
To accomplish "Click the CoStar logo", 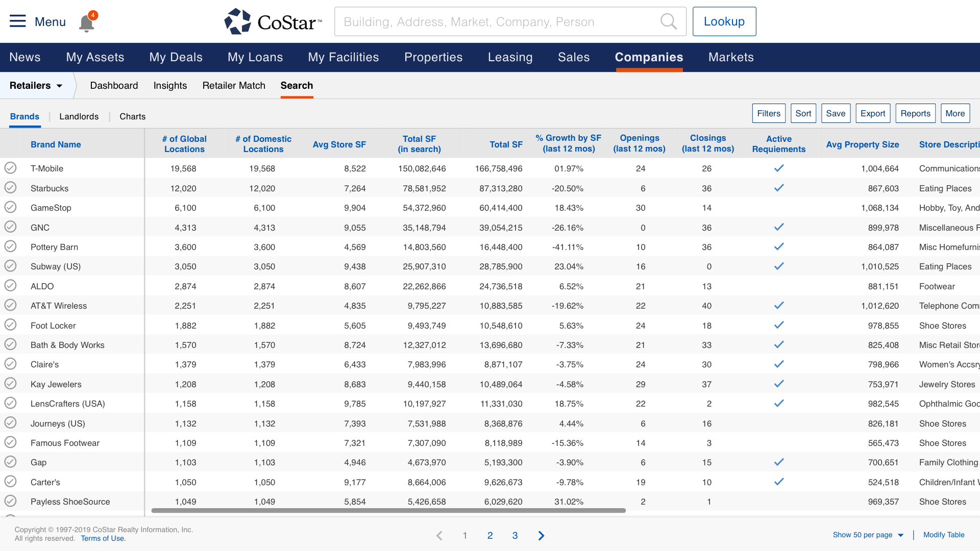I will click(273, 21).
